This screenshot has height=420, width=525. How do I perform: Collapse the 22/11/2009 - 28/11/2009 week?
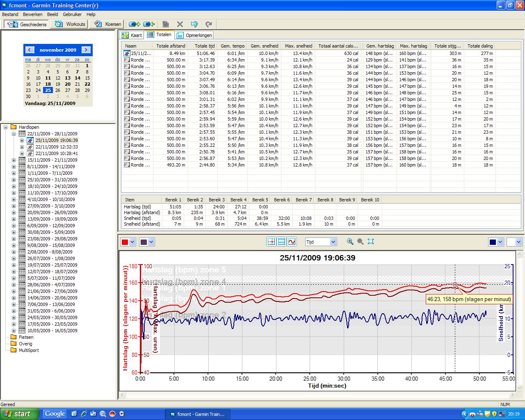tap(14, 134)
